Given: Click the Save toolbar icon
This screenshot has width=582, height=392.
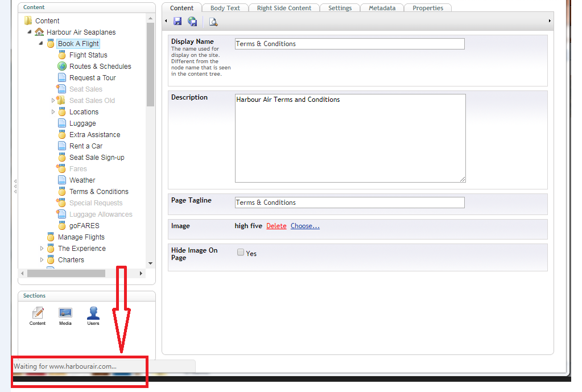Looking at the screenshot, I should tap(178, 22).
